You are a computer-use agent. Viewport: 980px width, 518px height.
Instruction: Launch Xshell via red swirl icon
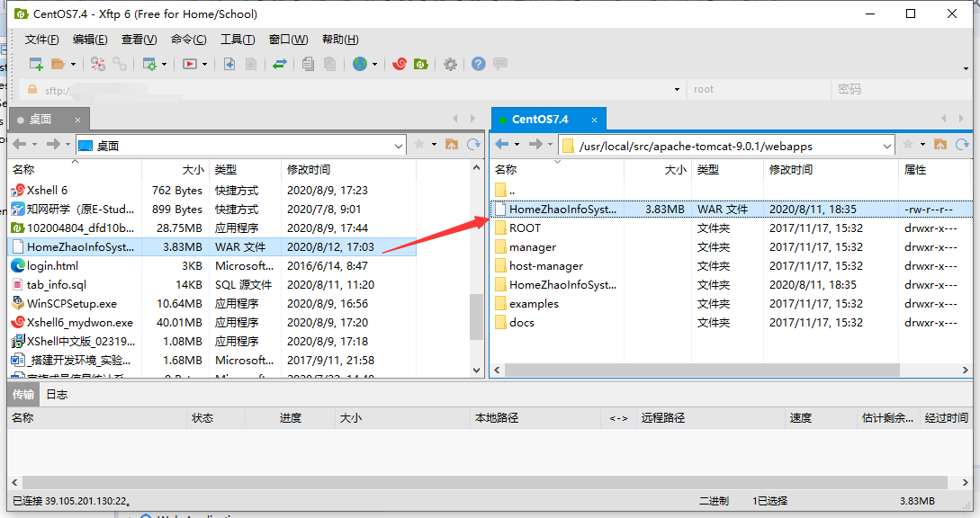(x=400, y=64)
